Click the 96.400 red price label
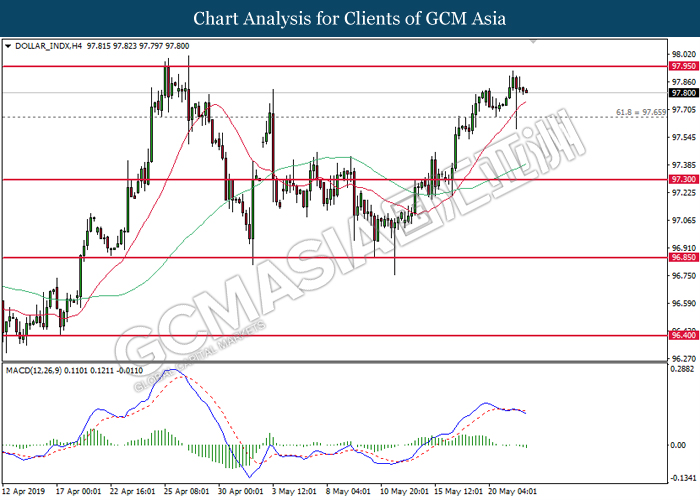700x500 pixels. coord(683,335)
